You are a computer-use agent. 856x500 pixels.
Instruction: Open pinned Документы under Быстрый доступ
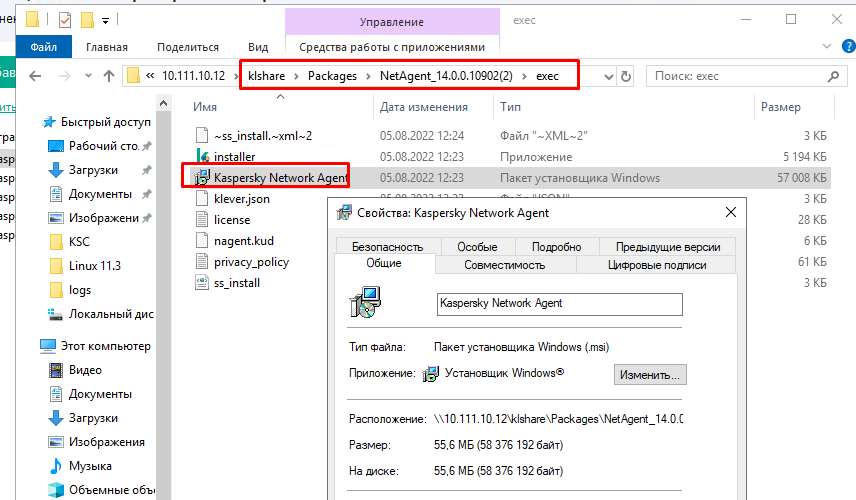point(100,194)
